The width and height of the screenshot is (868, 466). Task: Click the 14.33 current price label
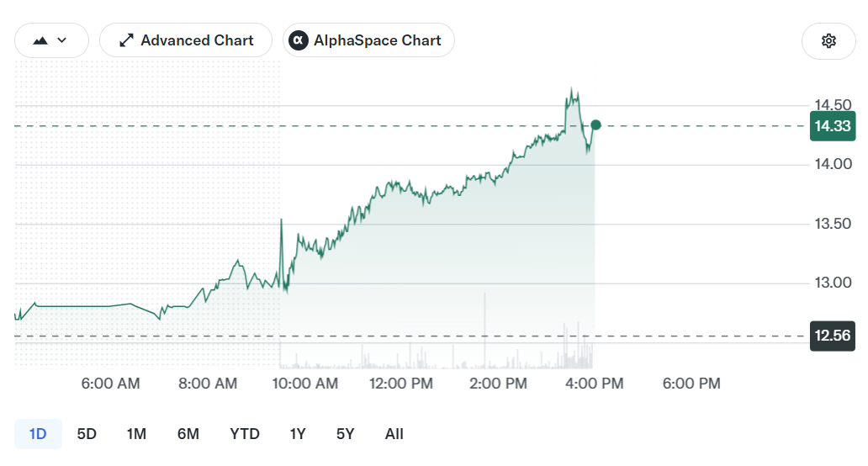tap(833, 126)
